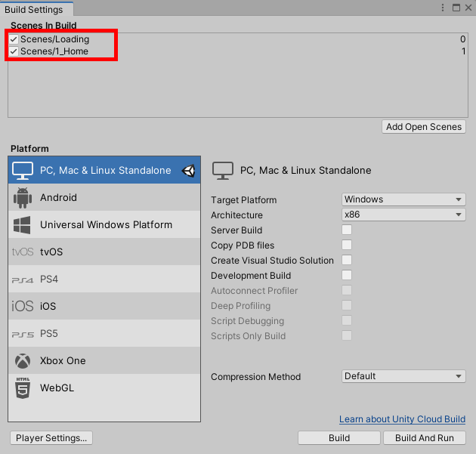The image size is (476, 454).
Task: Select the WebGL HTML5 icon
Action: tap(23, 388)
